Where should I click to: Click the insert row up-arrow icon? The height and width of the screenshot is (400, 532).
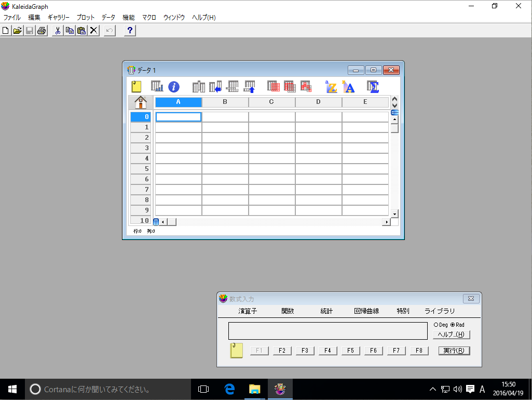[x=250, y=87]
